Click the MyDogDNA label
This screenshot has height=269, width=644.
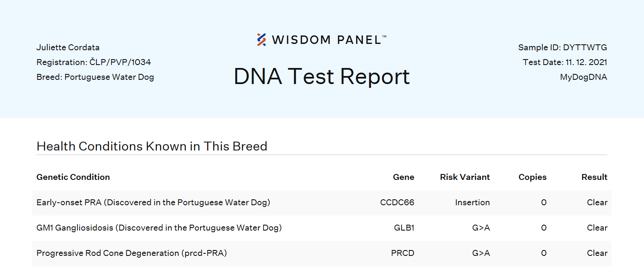pyautogui.click(x=583, y=77)
